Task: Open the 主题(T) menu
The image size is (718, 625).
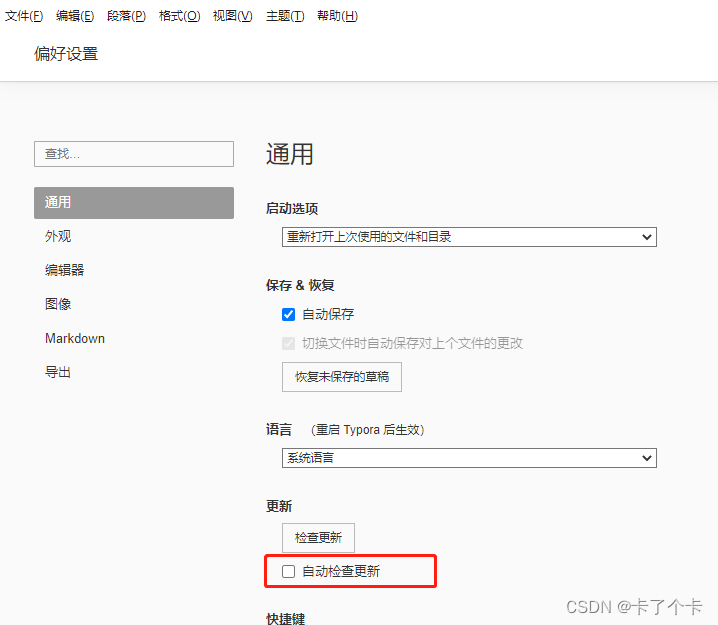Action: click(x=285, y=16)
